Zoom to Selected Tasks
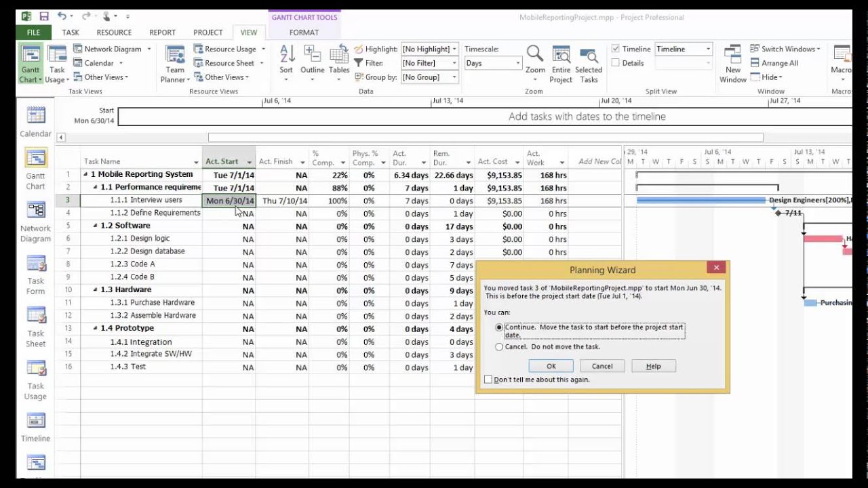Viewport: 868px width, 488px height. pyautogui.click(x=589, y=64)
